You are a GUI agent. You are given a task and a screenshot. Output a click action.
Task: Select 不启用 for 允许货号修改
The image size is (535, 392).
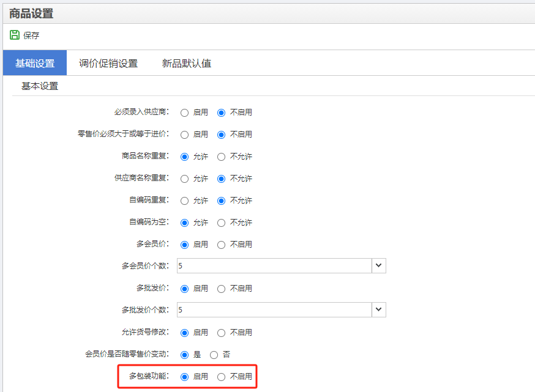pos(222,333)
